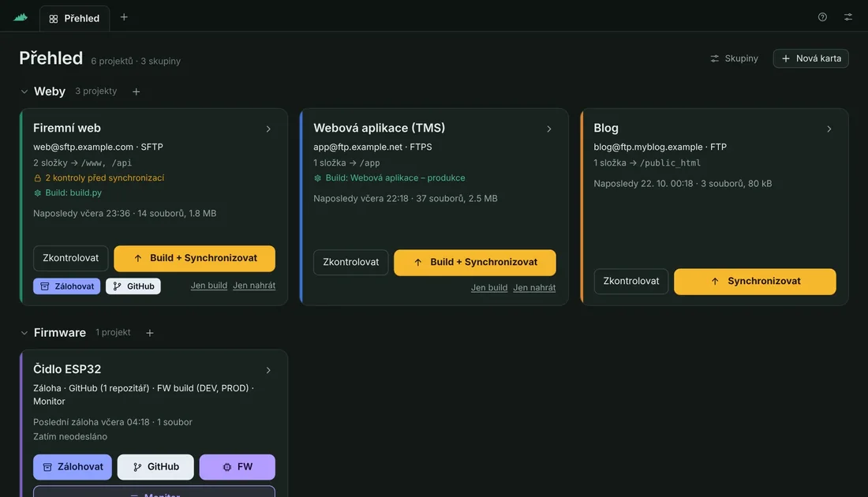Open the help question-mark icon
The width and height of the screenshot is (868, 497).
pyautogui.click(x=822, y=17)
